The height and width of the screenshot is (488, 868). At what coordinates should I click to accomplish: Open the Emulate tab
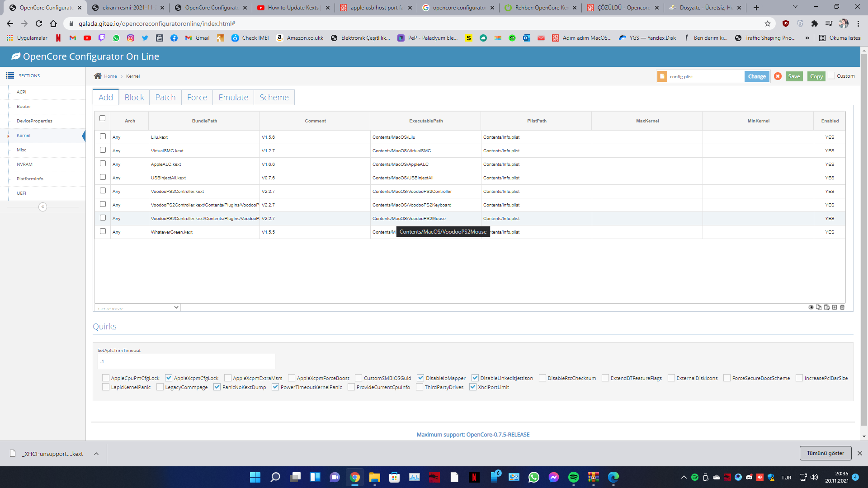coord(233,97)
